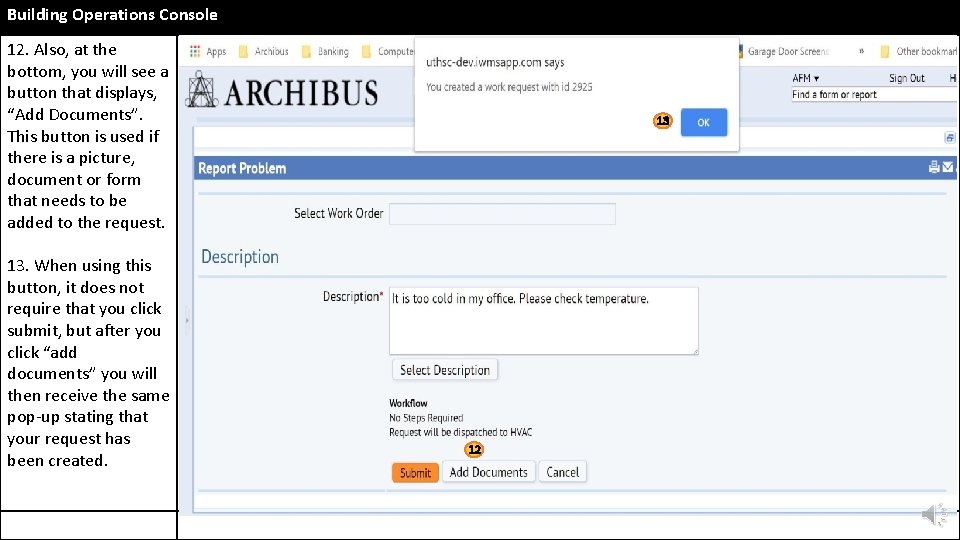Click the Add Documents button
Screen dimensions: 960x540
click(489, 472)
